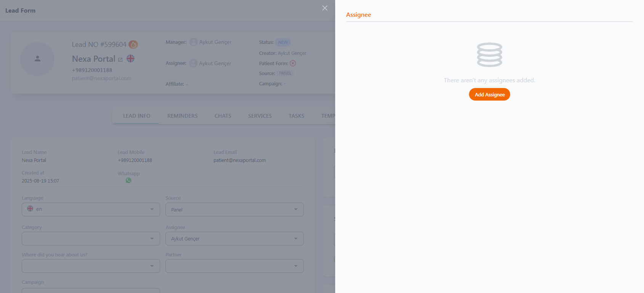Image resolution: width=644 pixels, height=293 pixels.
Task: Open the Assignee dropdown showing Aykut Gençer
Action: (x=234, y=239)
